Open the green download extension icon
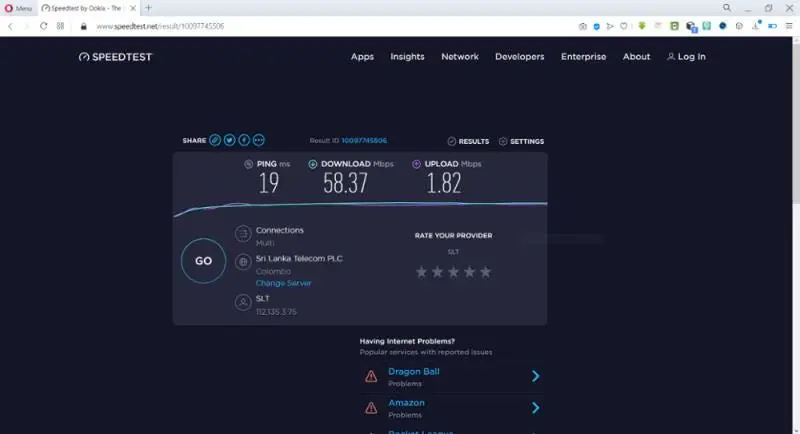 coord(642,25)
